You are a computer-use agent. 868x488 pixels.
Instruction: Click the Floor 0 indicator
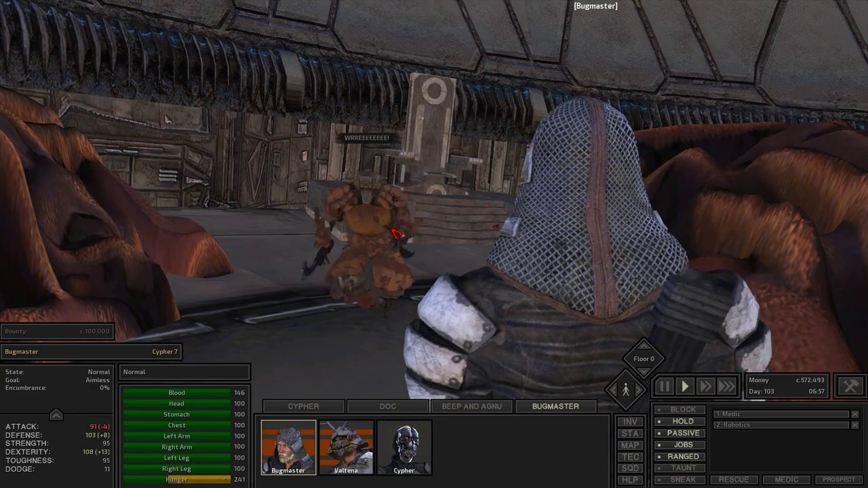click(x=644, y=359)
